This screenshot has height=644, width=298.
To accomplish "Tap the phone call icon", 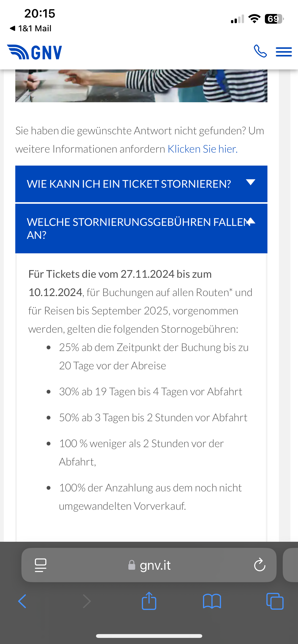I will [x=260, y=51].
